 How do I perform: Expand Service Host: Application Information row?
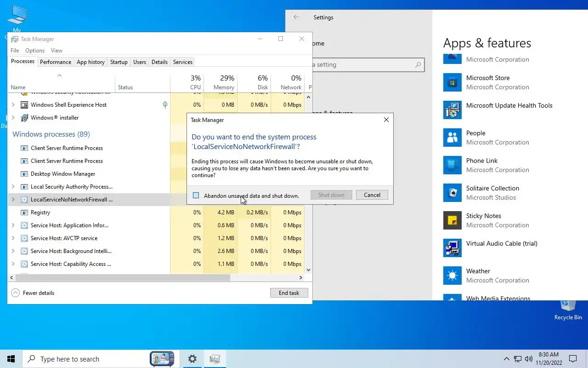point(13,225)
